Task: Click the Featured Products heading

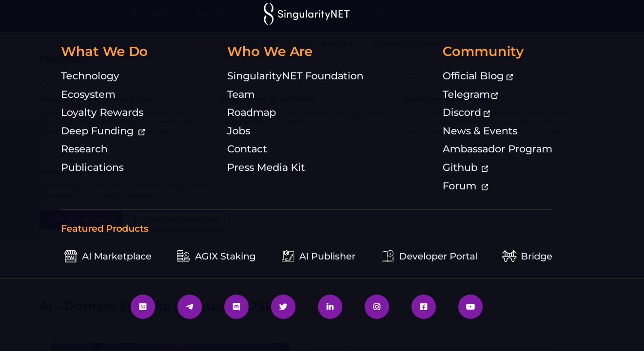Action: 105,229
